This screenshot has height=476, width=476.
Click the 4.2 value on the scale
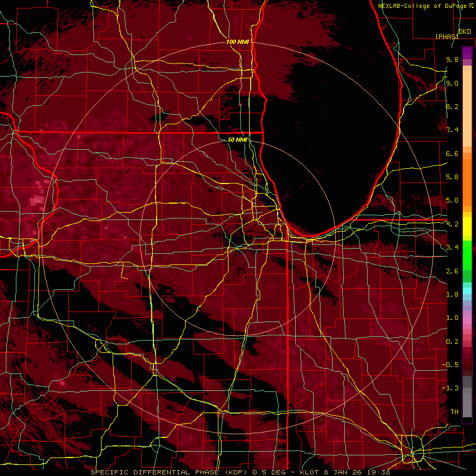pyautogui.click(x=452, y=224)
